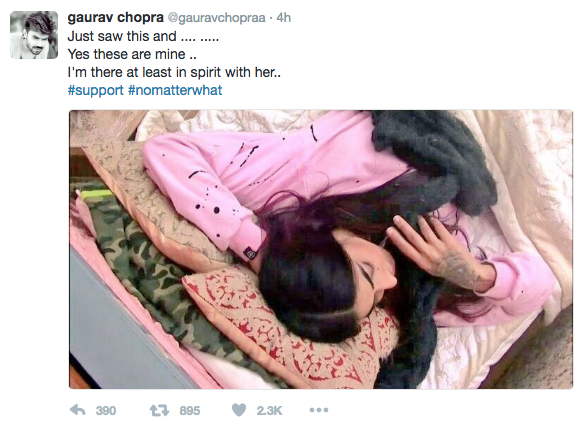The image size is (585, 430).
Task: Open the tweet via the 4h timestamp
Action: tap(284, 18)
